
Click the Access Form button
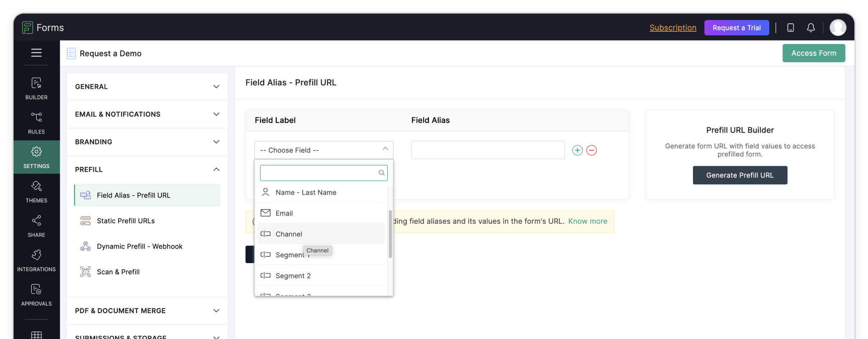click(814, 53)
